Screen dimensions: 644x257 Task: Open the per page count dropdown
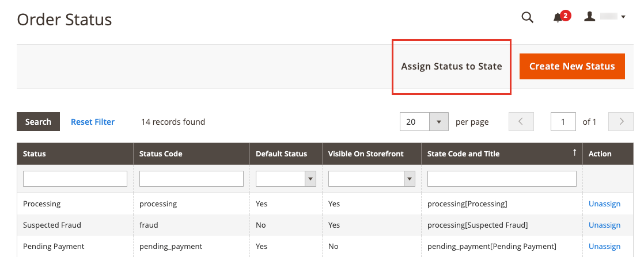tap(424, 122)
